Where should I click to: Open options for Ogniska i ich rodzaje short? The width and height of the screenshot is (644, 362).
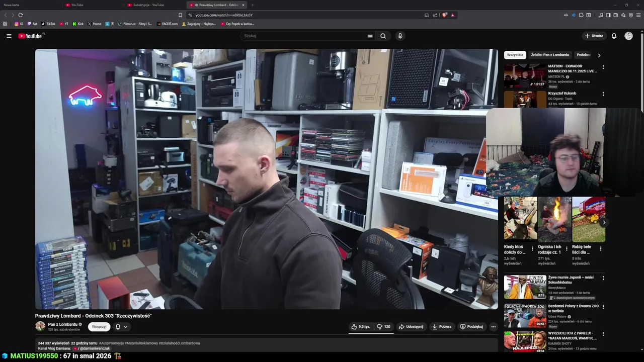point(567,248)
